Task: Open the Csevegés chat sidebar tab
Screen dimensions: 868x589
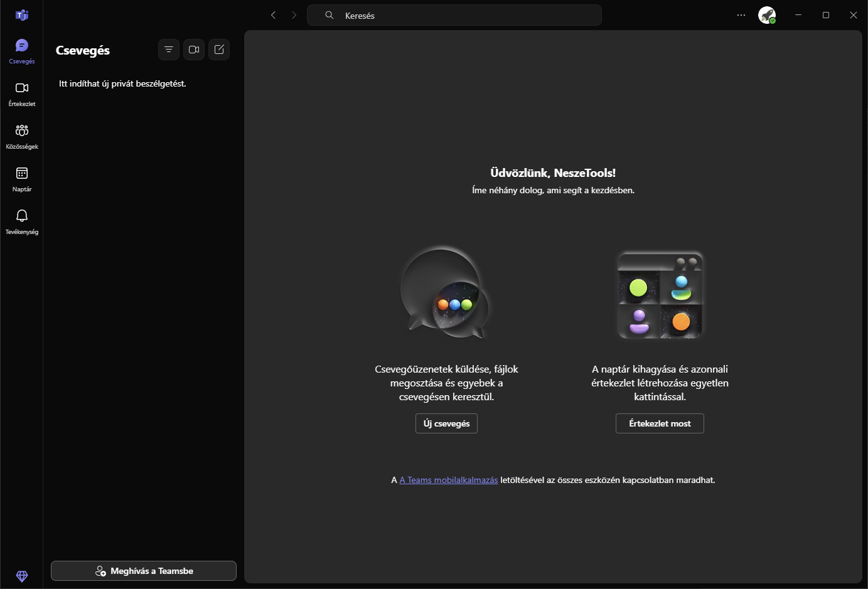Action: 22,51
